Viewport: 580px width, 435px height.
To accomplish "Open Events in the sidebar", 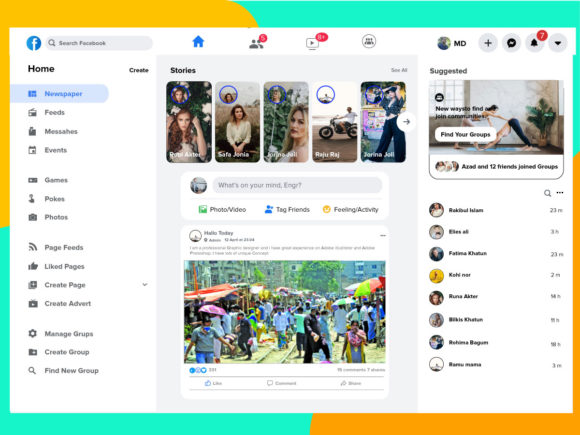I will pos(48,150).
